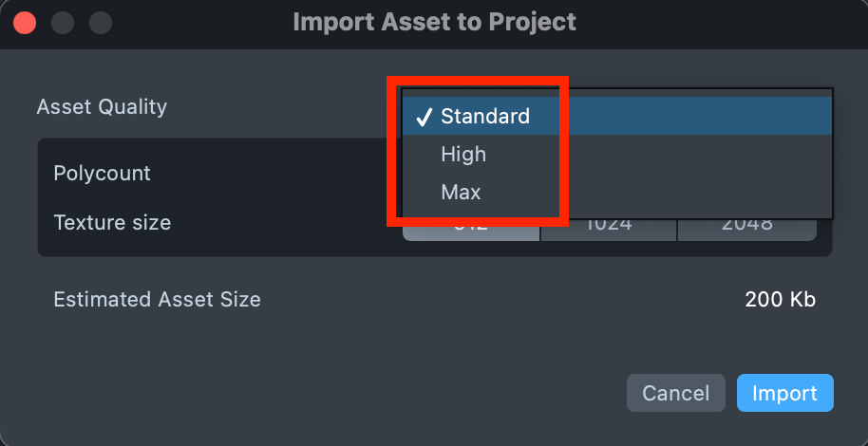Select the Standard quality option
868x446 pixels.
[x=484, y=117]
